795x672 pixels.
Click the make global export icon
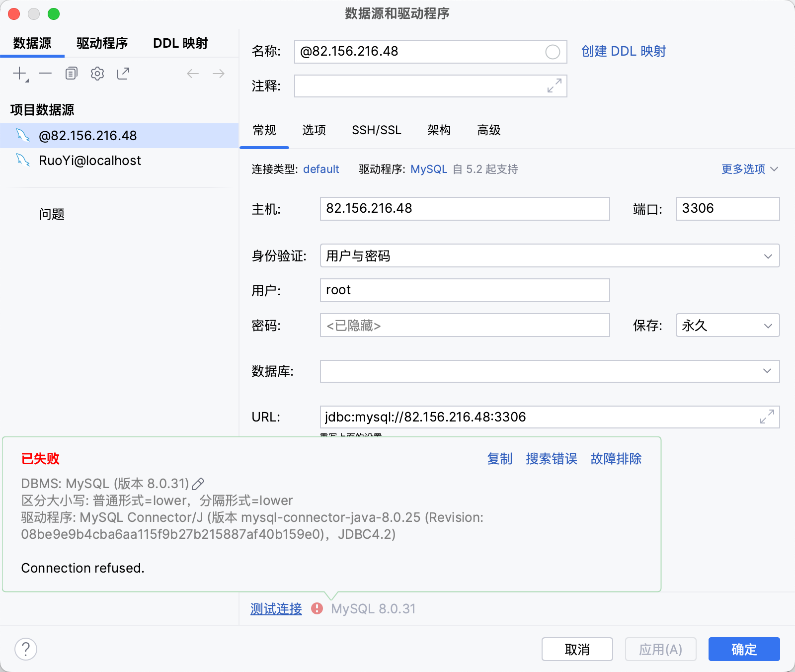pyautogui.click(x=123, y=74)
